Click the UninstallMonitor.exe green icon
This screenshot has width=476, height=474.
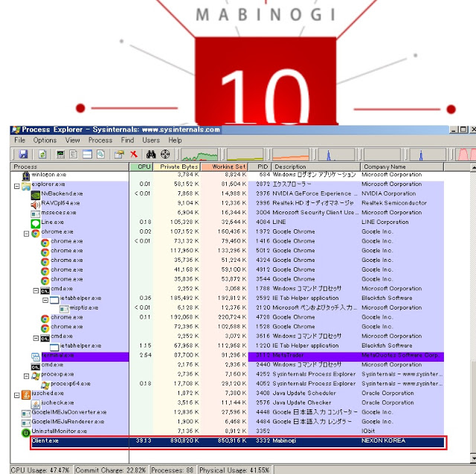coord(26,432)
